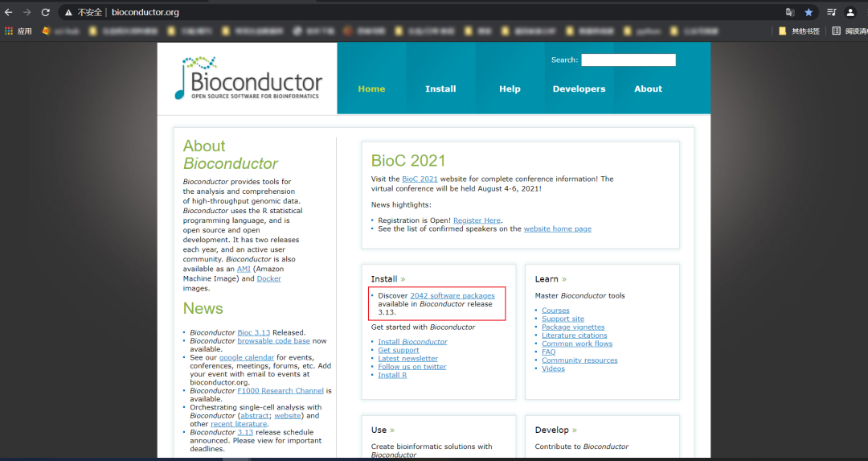Open the Community resources link

click(579, 360)
